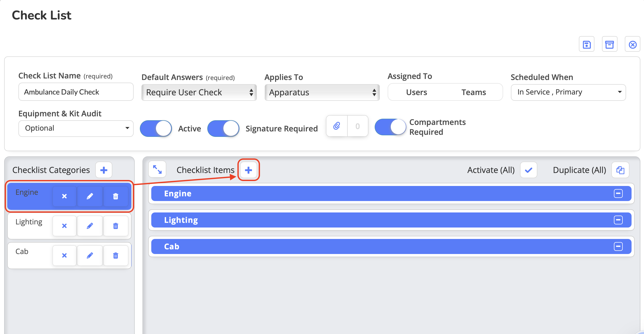644x334 pixels.
Task: Add a new checklist item
Action: click(x=248, y=170)
